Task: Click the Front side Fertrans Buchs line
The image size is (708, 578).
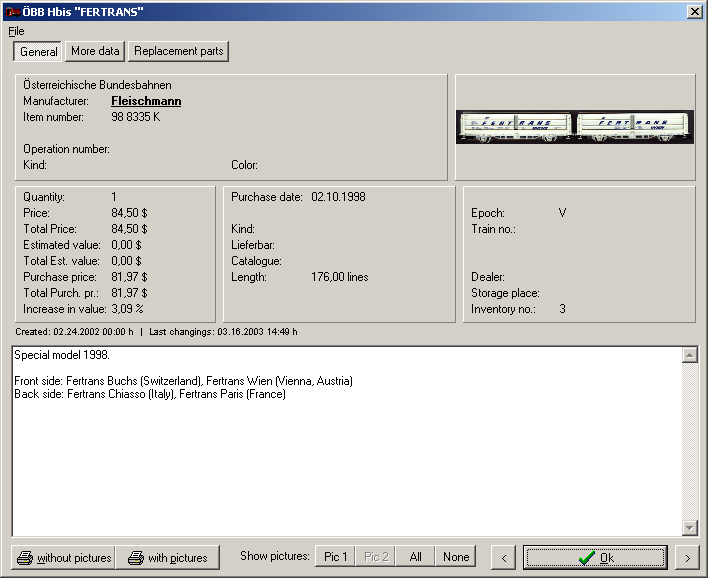Action: tap(183, 381)
